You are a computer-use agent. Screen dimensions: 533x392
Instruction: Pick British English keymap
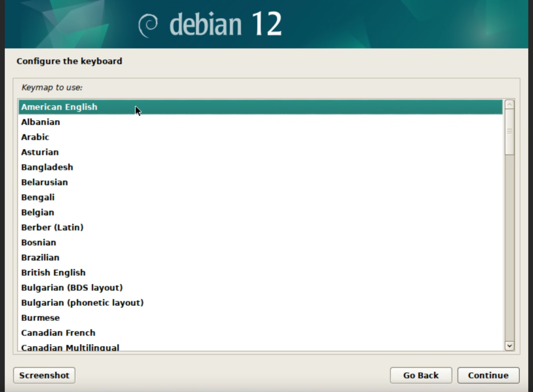[x=260, y=273]
